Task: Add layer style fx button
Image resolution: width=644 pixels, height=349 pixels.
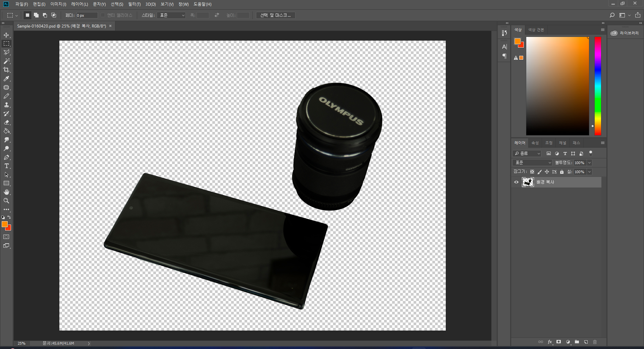Action: (x=550, y=342)
